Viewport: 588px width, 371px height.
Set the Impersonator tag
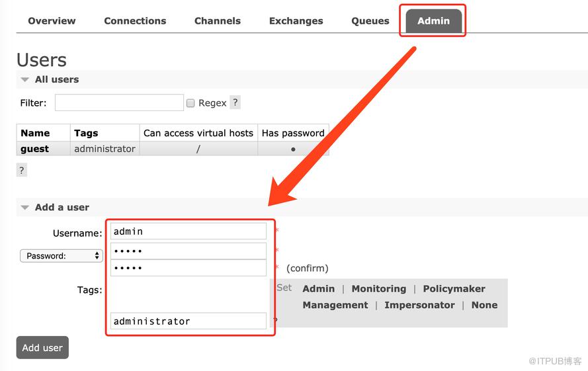pos(419,305)
